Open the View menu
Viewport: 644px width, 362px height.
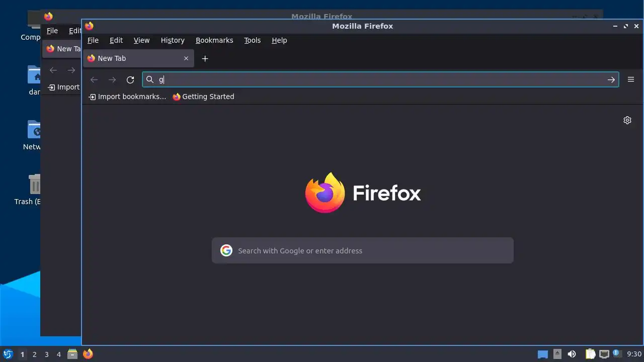141,40
